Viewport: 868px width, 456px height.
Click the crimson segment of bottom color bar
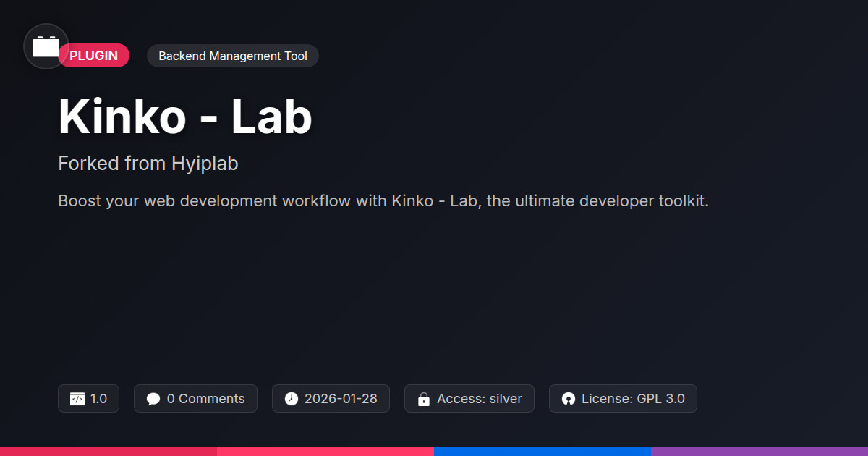pyautogui.click(x=109, y=451)
